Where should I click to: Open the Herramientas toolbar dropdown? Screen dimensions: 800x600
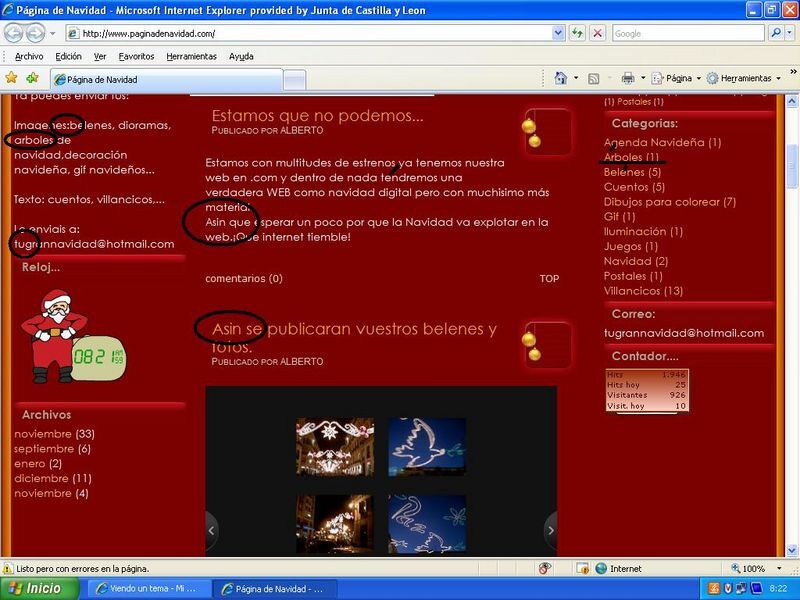(745, 78)
